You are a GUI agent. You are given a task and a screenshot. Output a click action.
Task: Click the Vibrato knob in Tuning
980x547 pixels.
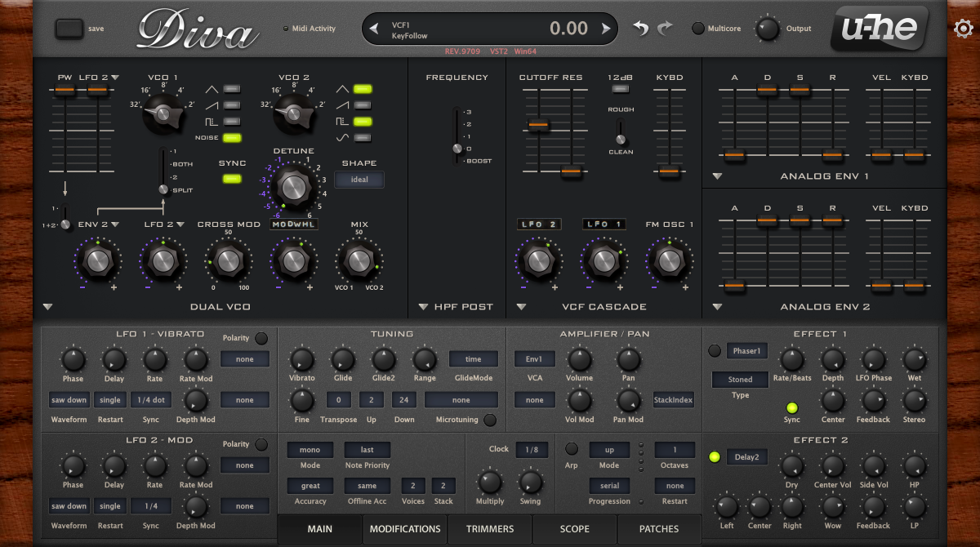301,359
